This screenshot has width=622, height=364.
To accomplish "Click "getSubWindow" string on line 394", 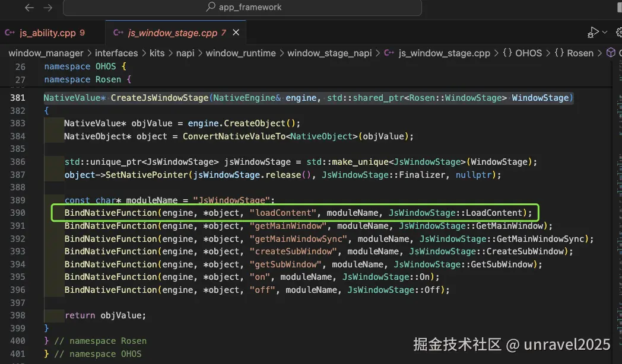I will [285, 264].
